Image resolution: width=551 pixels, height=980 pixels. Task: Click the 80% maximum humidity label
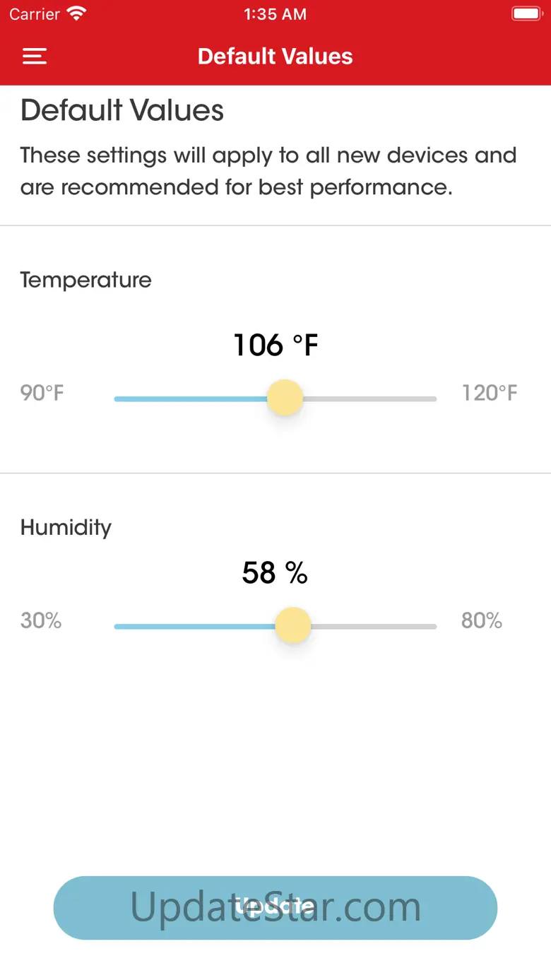(x=481, y=621)
